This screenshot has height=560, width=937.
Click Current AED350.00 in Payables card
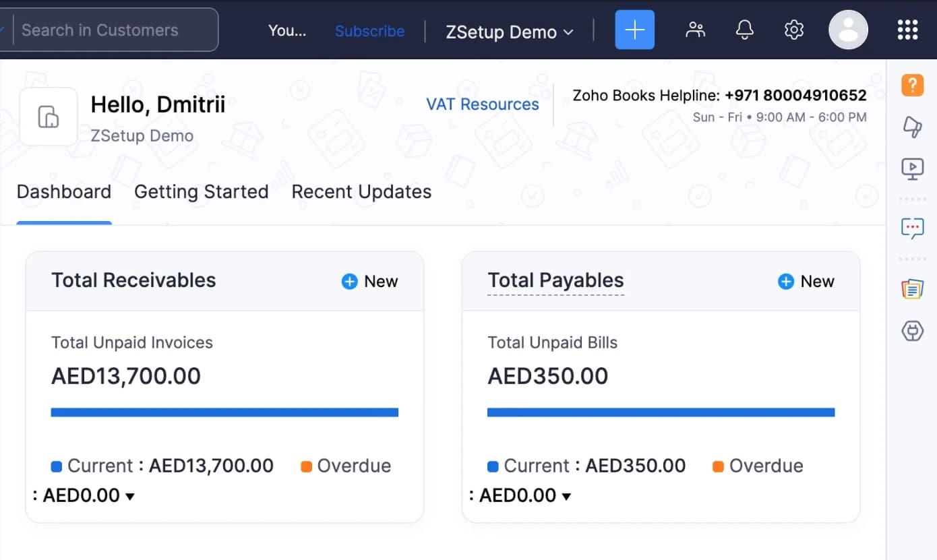[586, 466]
